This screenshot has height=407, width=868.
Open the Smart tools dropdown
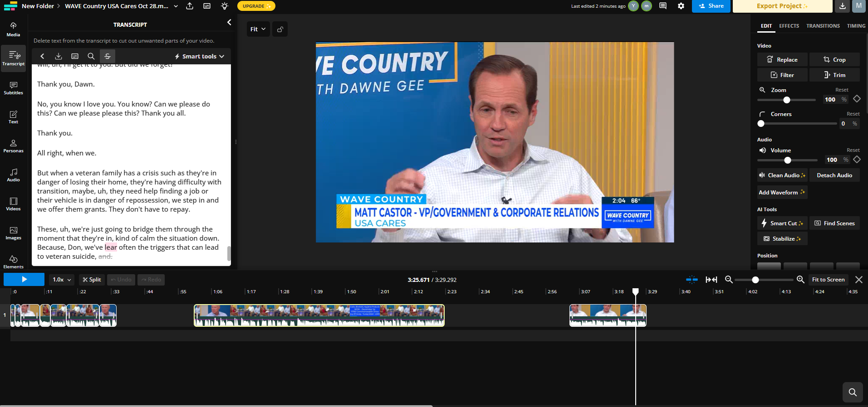[200, 56]
